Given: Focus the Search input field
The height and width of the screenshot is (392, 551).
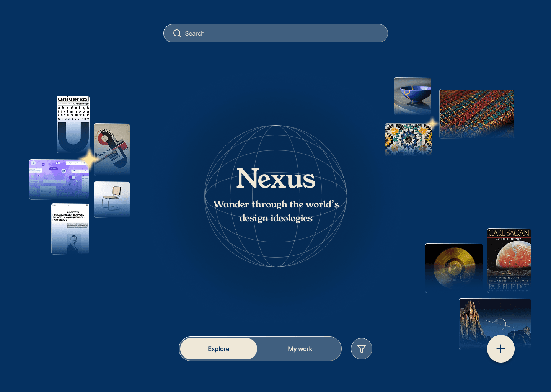Looking at the screenshot, I should [x=275, y=33].
